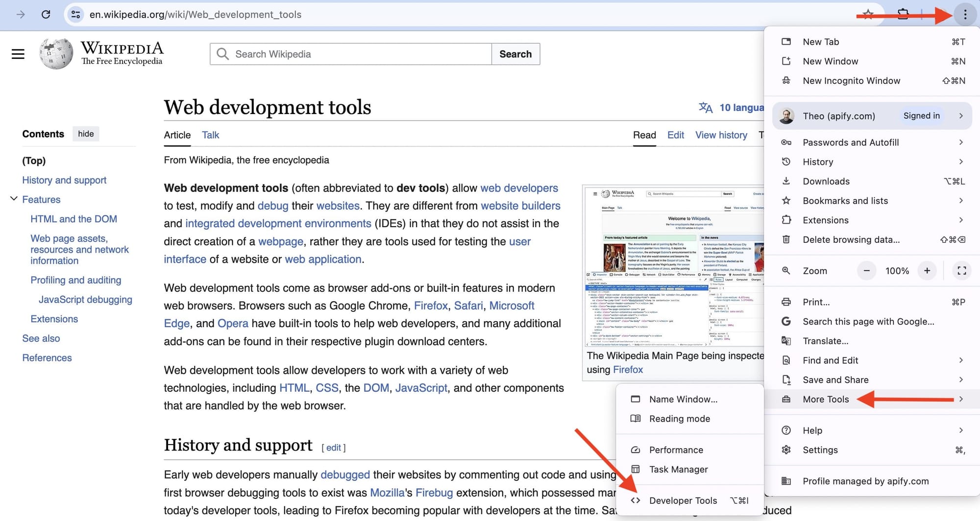Click the Search button next to the search box
This screenshot has height=521, width=980.
(515, 54)
